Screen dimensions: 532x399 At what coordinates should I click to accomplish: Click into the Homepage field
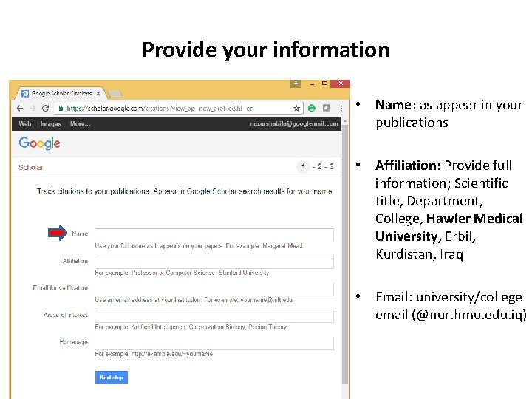tap(214, 343)
